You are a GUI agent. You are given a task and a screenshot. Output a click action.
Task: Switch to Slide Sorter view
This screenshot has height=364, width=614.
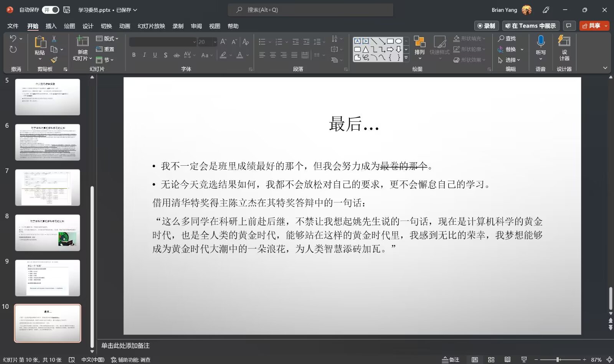[491, 360]
